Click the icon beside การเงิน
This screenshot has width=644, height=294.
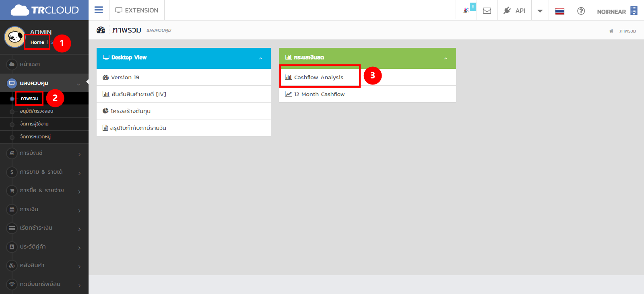click(12, 209)
